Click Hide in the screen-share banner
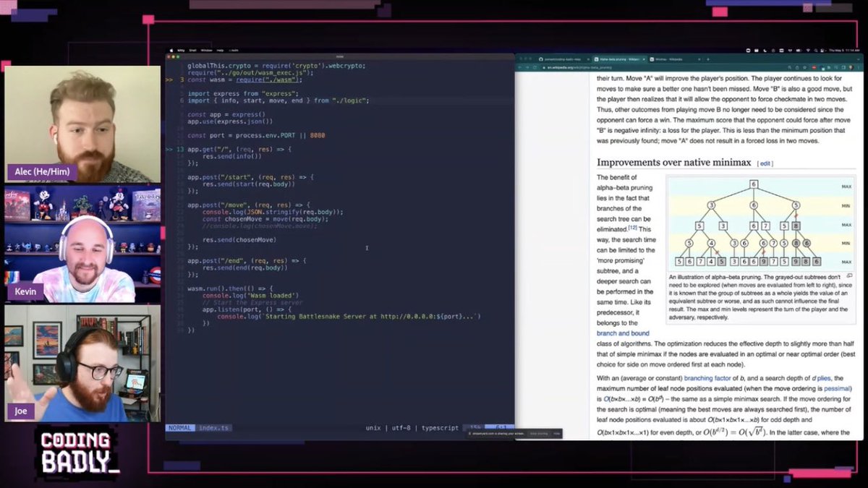 tap(556, 434)
